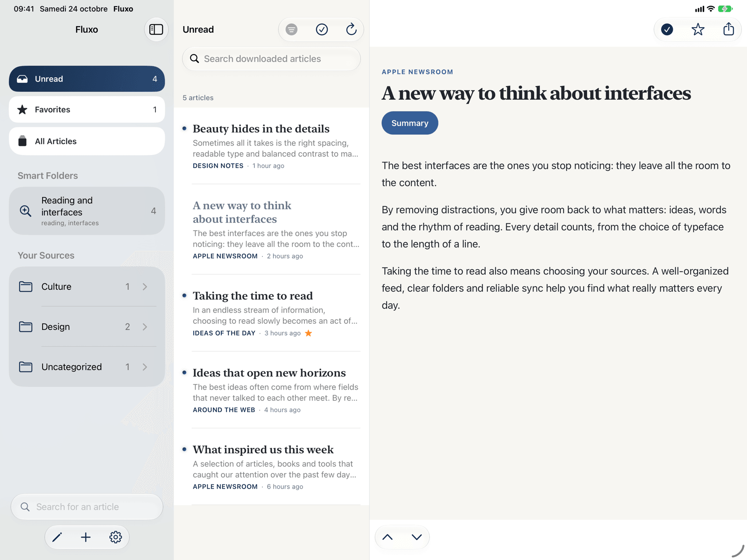
Task: Click the Design folder icon
Action: point(26,327)
